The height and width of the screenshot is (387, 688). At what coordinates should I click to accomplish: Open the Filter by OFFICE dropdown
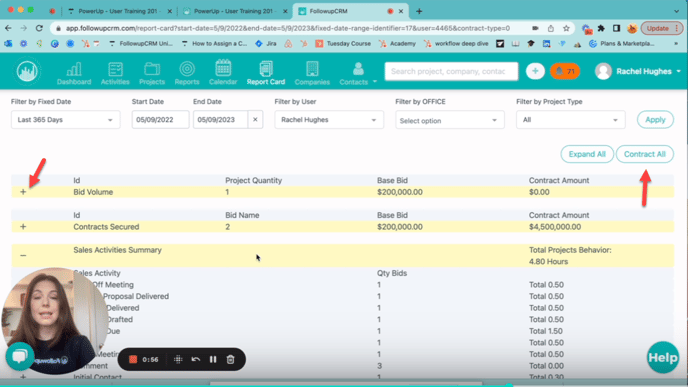tap(450, 120)
